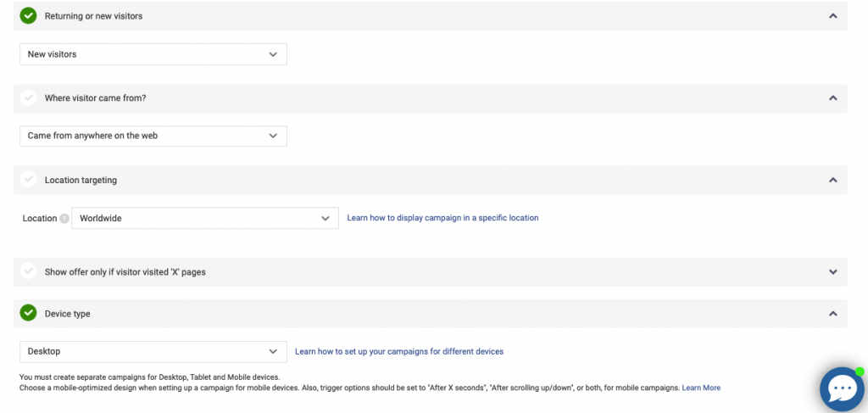The image size is (868, 413).
Task: Open Learn how to display campaign in specific location
Action: pyautogui.click(x=442, y=218)
